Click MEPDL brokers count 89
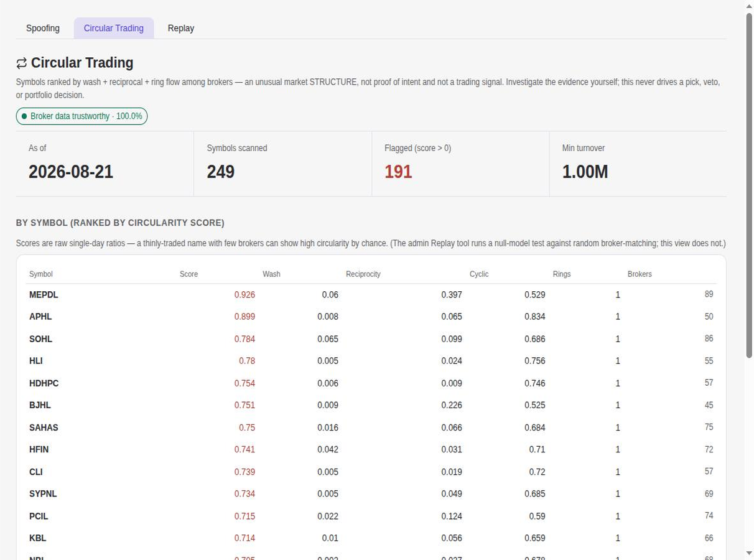Screen dimensions: 754x560 [x=709, y=294]
